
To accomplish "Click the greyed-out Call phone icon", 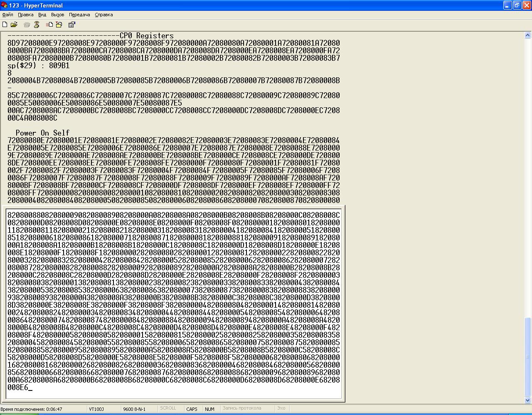I will tap(27, 25).
